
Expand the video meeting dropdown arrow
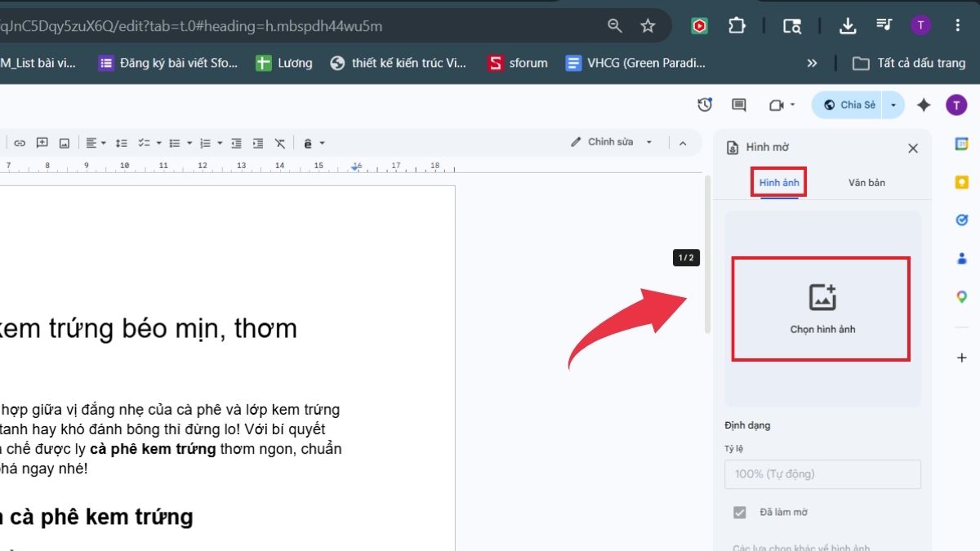pos(792,104)
